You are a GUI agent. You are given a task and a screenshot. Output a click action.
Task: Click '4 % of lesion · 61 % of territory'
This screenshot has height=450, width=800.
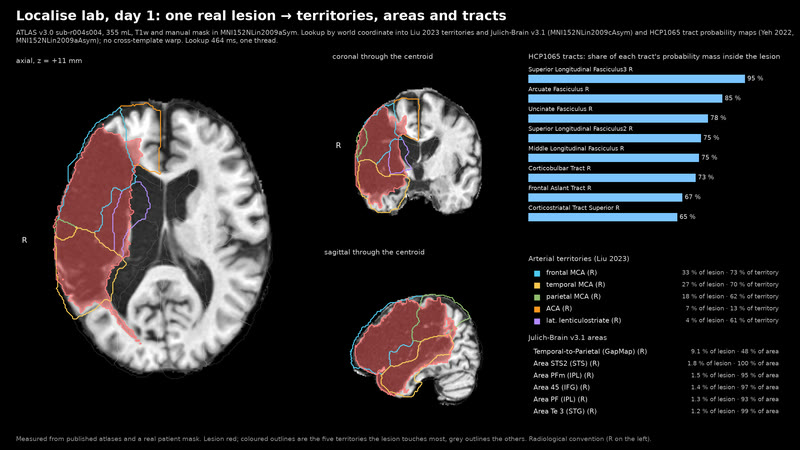tap(732, 321)
